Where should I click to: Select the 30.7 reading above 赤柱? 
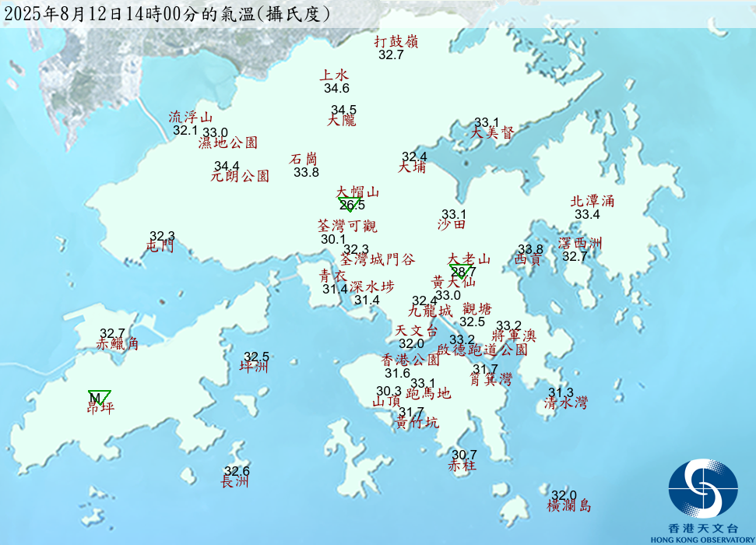point(464,455)
